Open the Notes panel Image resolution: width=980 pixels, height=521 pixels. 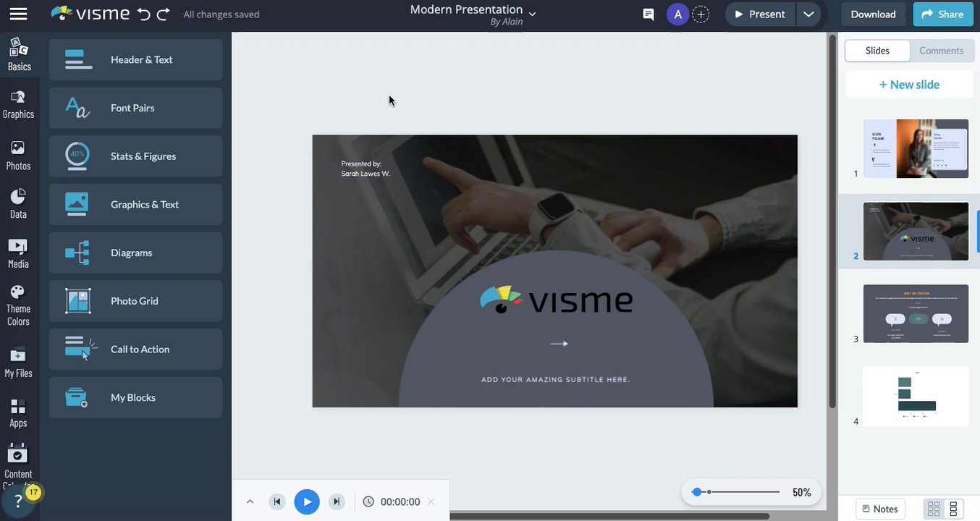coord(882,509)
